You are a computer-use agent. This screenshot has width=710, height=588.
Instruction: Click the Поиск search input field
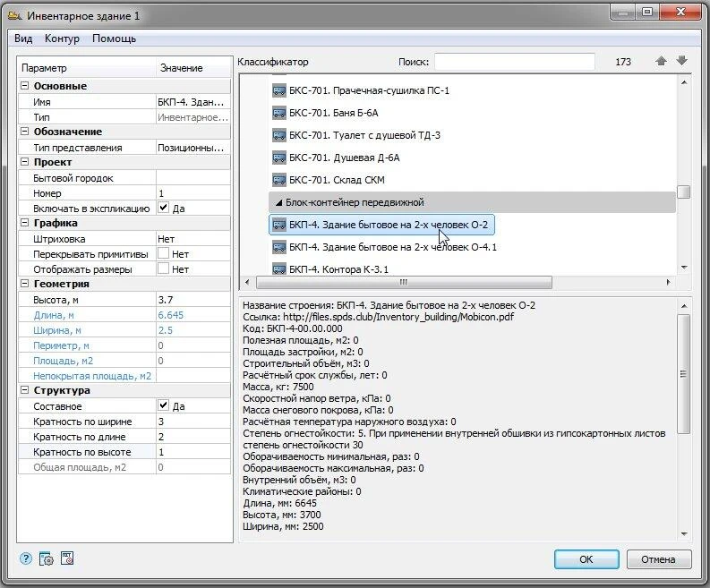click(514, 62)
